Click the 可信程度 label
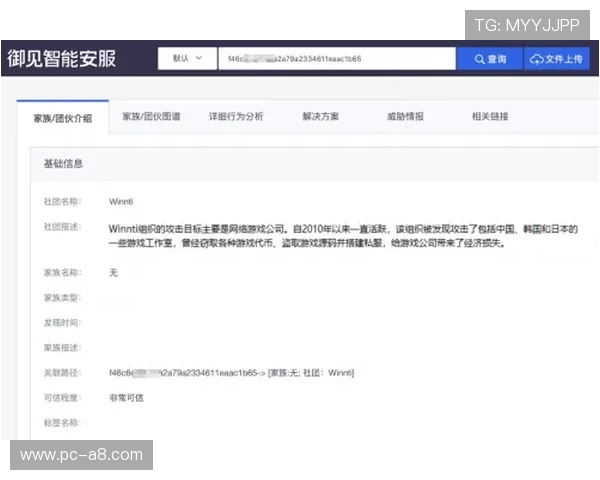600x480 pixels. [x=62, y=398]
